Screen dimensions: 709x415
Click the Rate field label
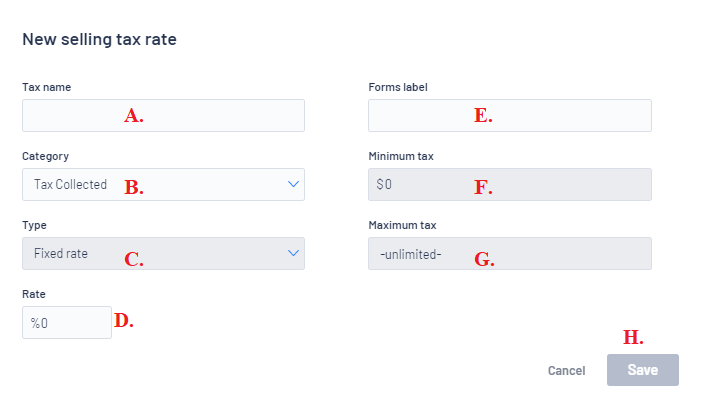pyautogui.click(x=34, y=295)
